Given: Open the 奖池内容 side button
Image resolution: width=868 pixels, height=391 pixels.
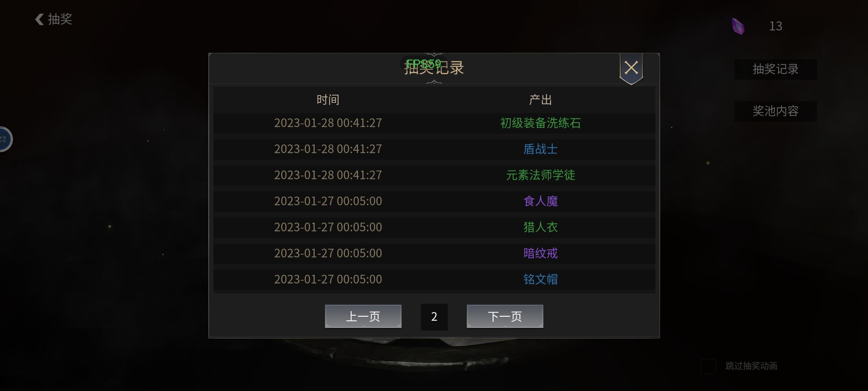Looking at the screenshot, I should coord(775,111).
